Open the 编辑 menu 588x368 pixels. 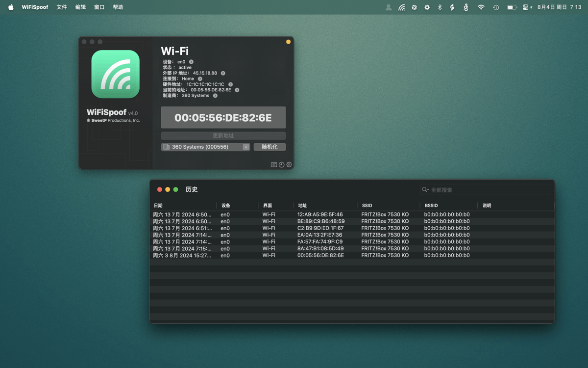coord(80,7)
